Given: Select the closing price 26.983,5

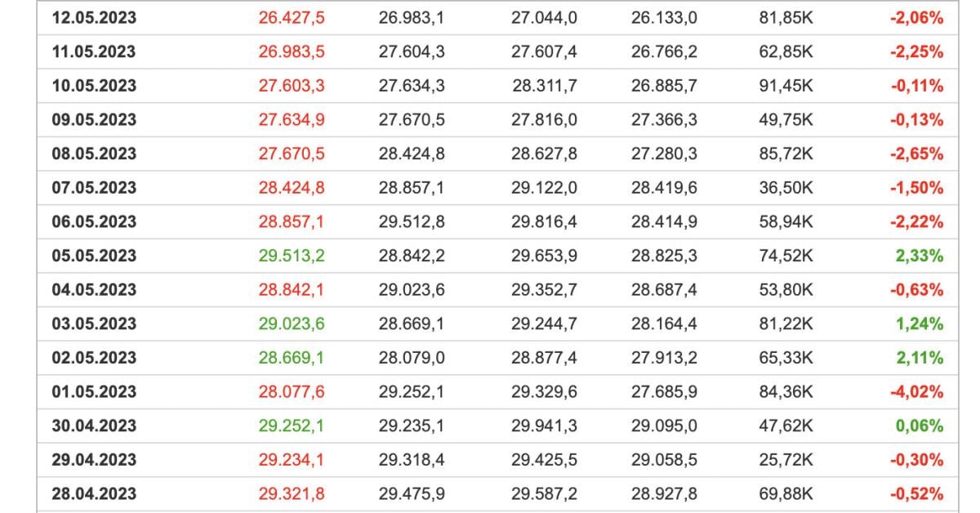Looking at the screenshot, I should pos(292,52).
